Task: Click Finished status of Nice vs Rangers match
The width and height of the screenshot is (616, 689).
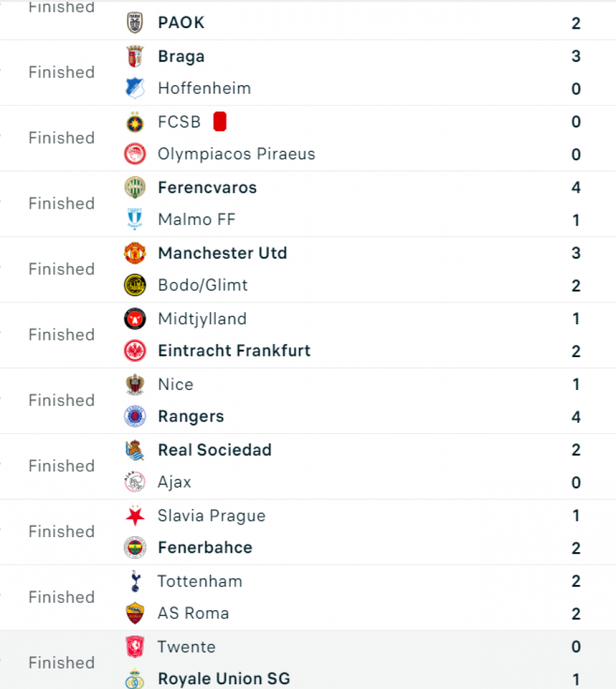Action: tap(62, 401)
